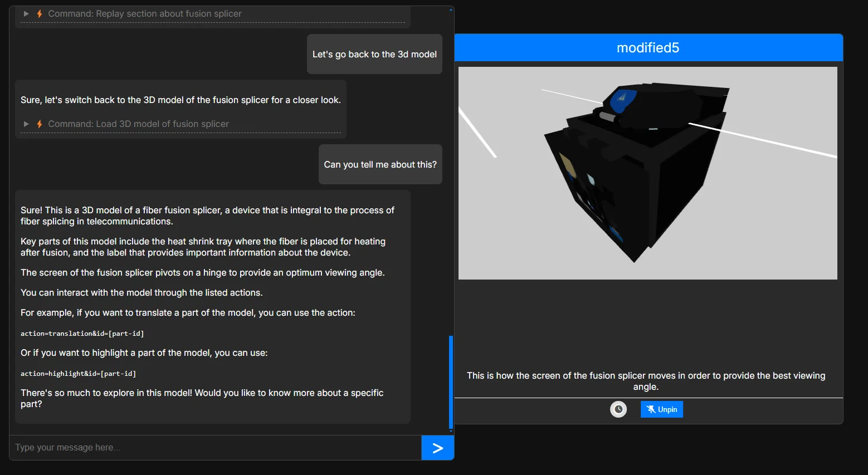This screenshot has height=475, width=868.
Task: Click the 'action=translation&id=[part-id]' code text
Action: pos(82,334)
